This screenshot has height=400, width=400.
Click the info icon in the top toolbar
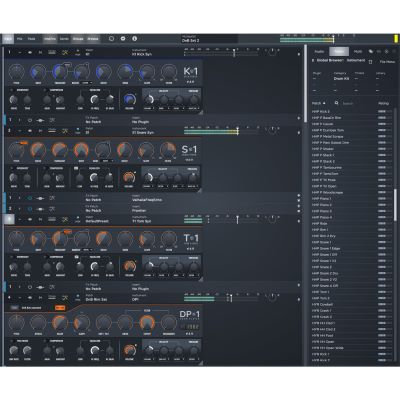(135, 39)
